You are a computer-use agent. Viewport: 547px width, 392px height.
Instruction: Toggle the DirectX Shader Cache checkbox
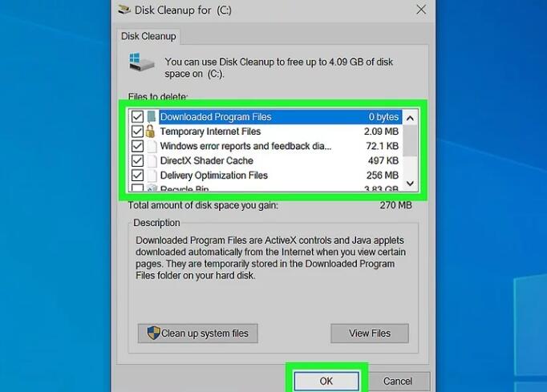pos(137,161)
